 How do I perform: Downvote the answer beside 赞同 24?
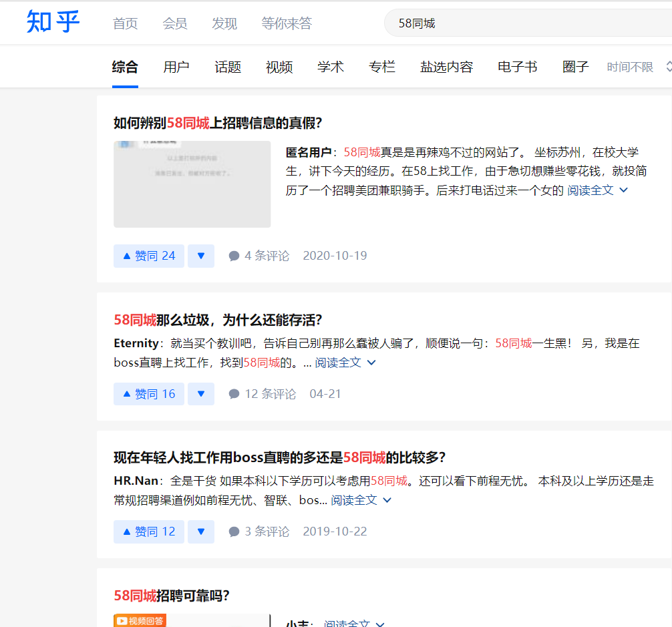[x=201, y=256]
